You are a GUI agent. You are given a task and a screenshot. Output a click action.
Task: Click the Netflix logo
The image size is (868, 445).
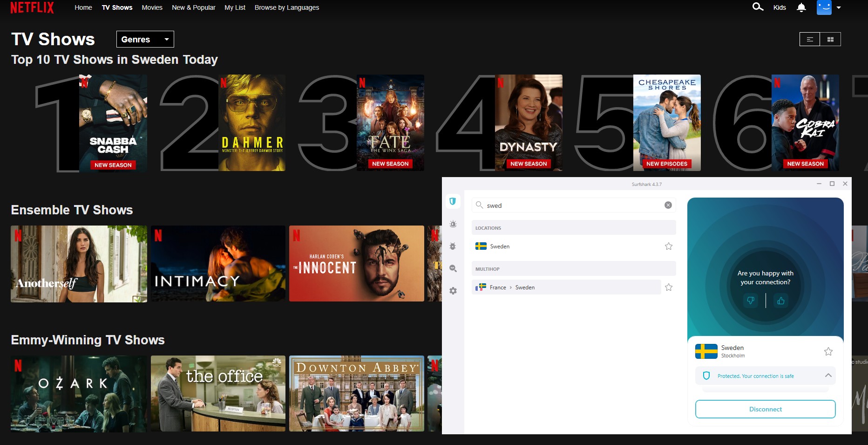[x=32, y=7]
